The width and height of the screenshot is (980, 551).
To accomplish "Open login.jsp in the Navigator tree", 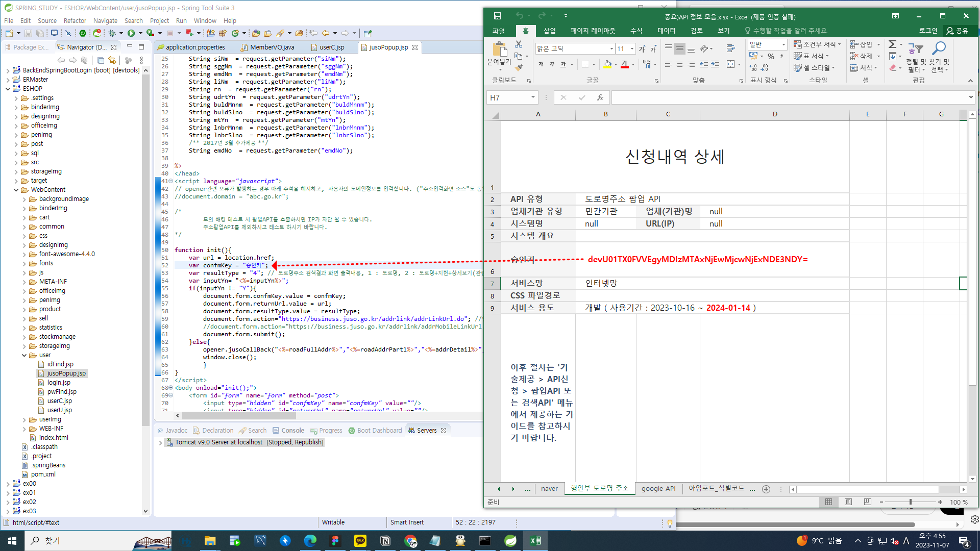I will pyautogui.click(x=59, y=383).
